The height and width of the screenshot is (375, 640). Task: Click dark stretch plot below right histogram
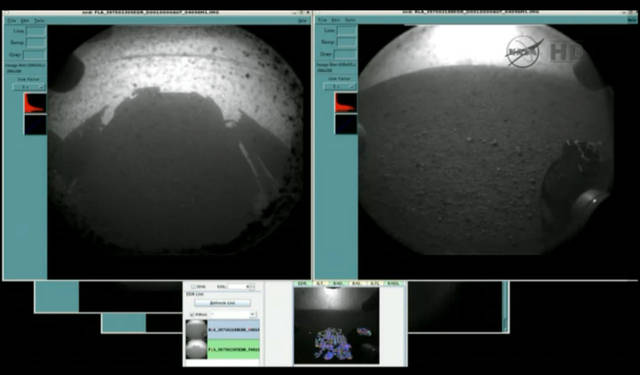pos(346,124)
